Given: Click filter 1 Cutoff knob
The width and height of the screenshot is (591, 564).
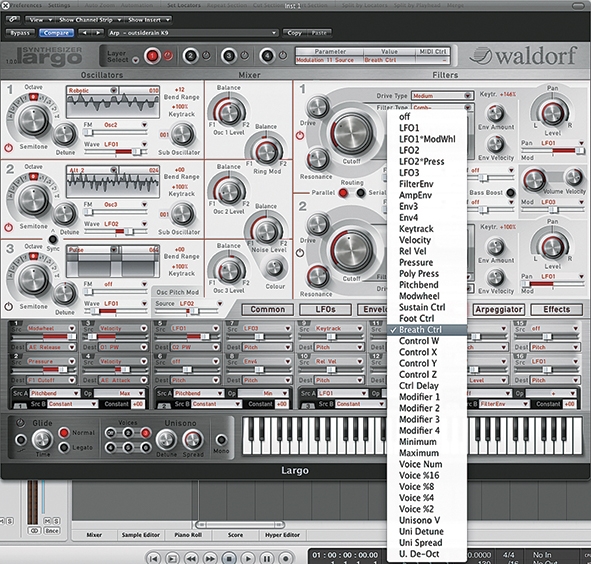Looking at the screenshot, I should pyautogui.click(x=351, y=133).
